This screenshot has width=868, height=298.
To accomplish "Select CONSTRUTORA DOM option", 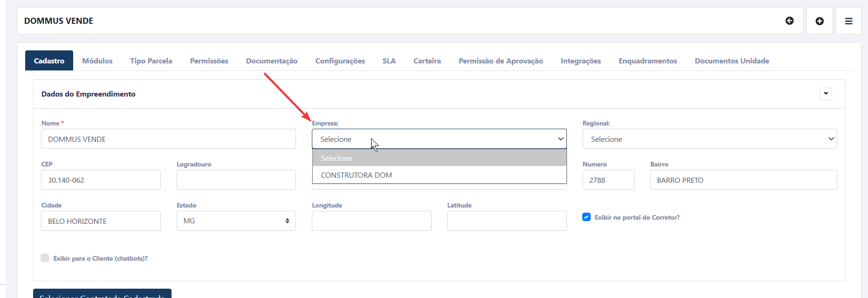I will pos(439,175).
